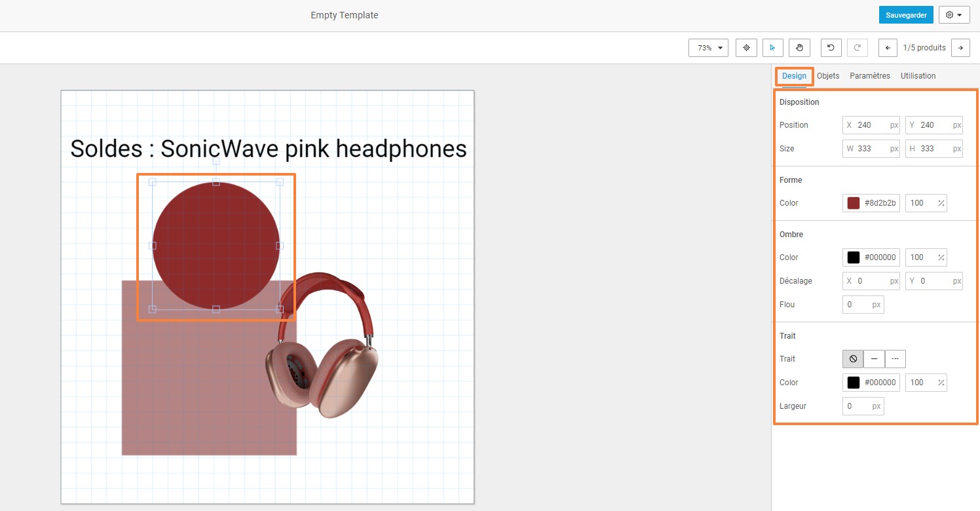Edit the Size H field
The height and width of the screenshot is (511, 980).
pos(934,149)
